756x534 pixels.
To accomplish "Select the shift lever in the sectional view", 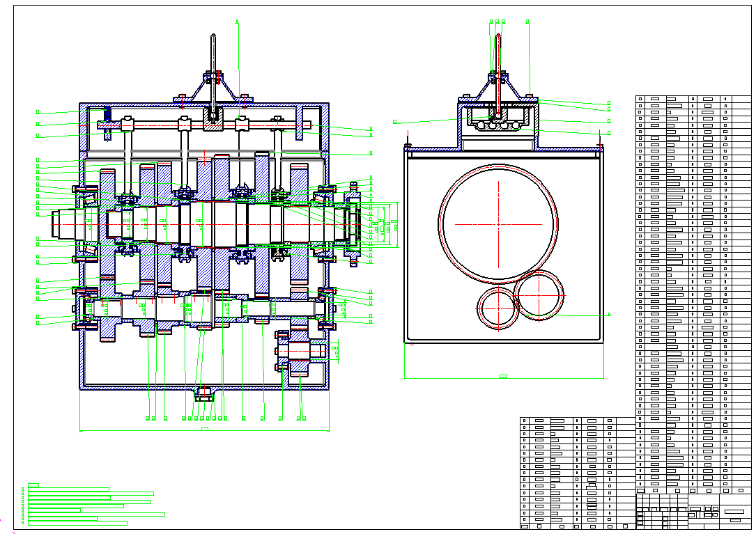I will click(x=213, y=77).
